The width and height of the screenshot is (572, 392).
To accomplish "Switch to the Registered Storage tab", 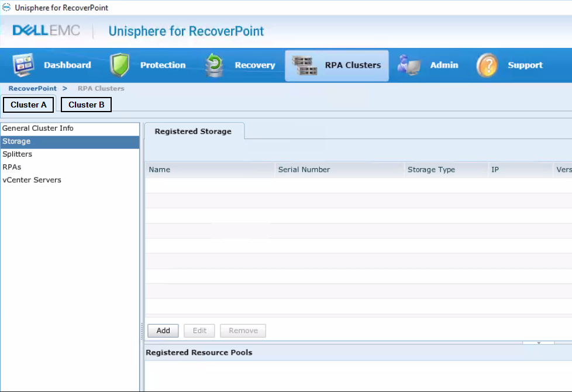I will (x=194, y=131).
